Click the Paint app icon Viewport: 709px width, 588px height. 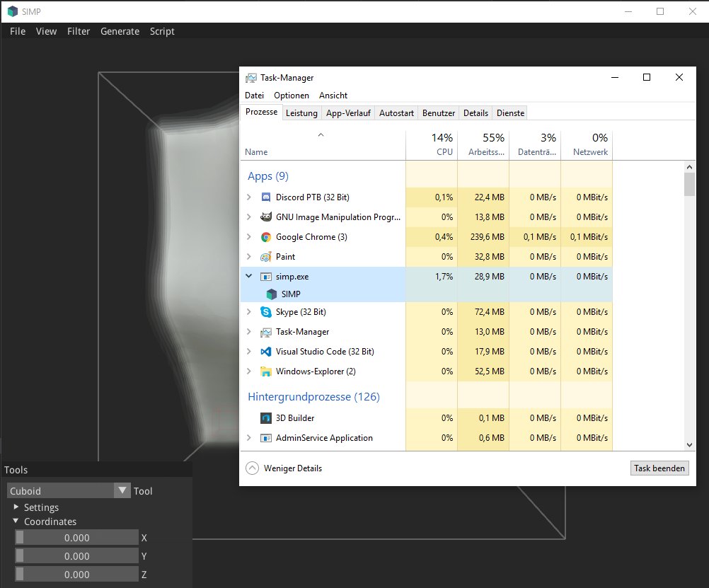point(266,257)
